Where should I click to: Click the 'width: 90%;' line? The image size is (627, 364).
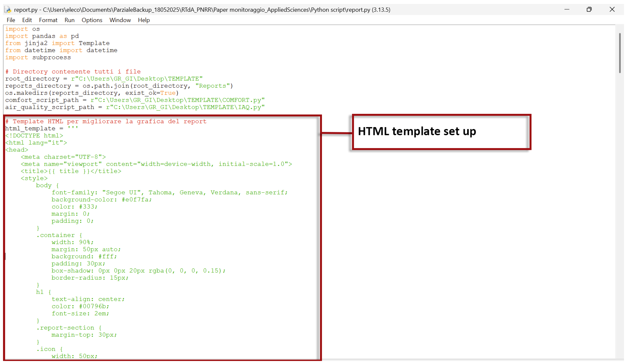(x=72, y=242)
